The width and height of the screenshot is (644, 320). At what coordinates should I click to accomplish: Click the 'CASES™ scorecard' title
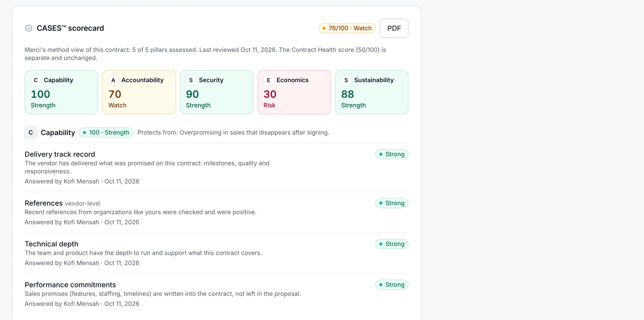click(x=70, y=28)
